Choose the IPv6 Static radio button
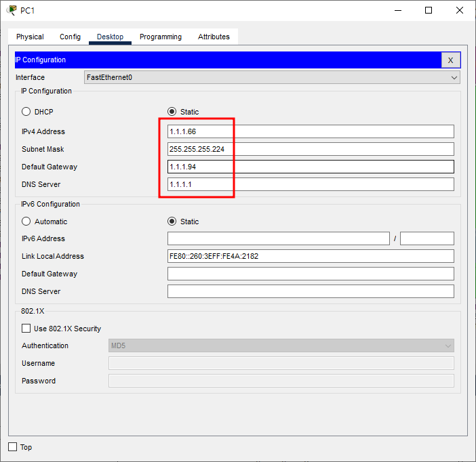Image resolution: width=476 pixels, height=462 pixels. tap(172, 222)
